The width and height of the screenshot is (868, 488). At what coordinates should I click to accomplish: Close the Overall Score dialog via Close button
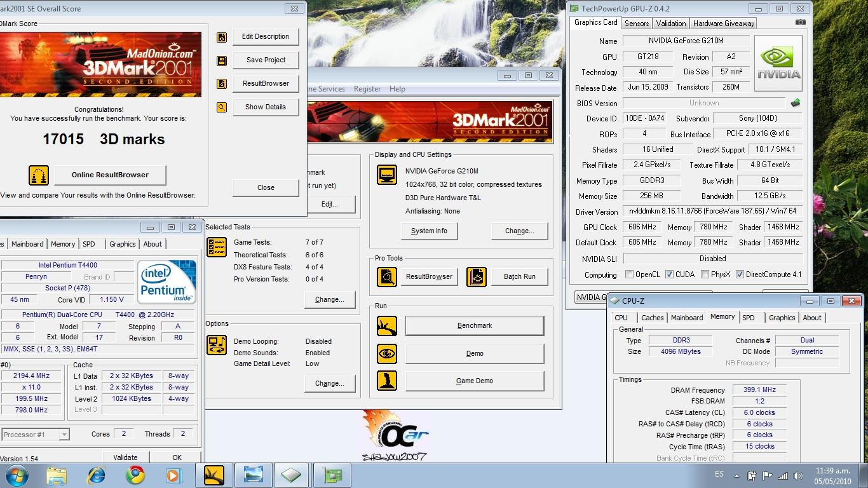click(x=266, y=187)
